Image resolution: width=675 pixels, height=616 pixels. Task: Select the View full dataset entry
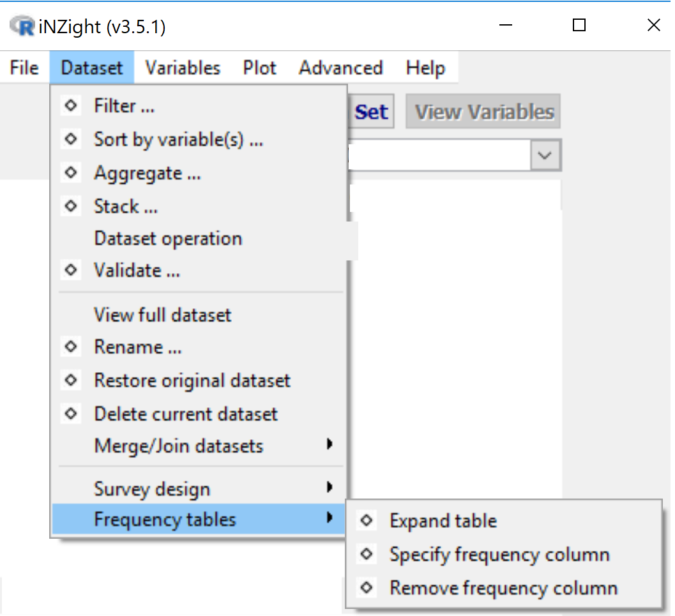click(x=162, y=315)
